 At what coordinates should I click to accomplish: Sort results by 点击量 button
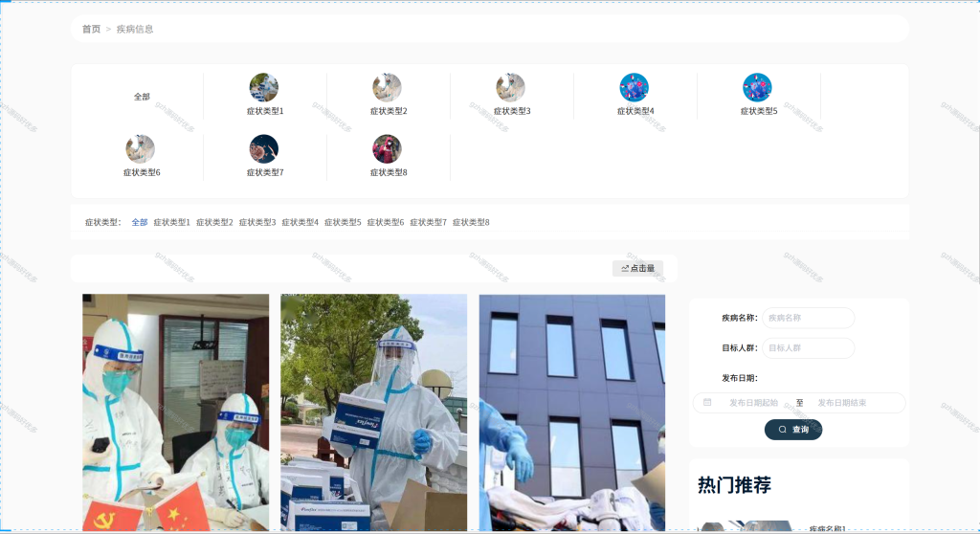click(x=637, y=268)
